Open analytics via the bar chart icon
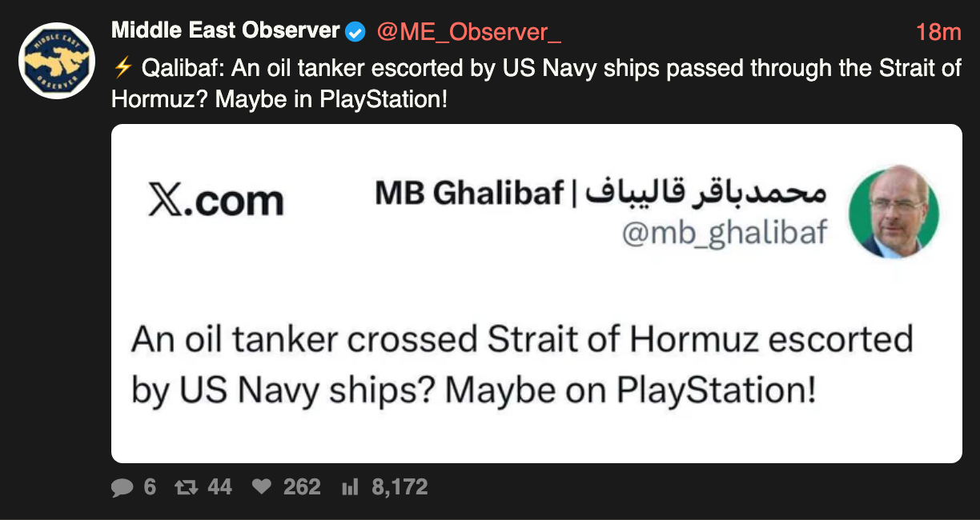The image size is (980, 520). click(x=350, y=487)
